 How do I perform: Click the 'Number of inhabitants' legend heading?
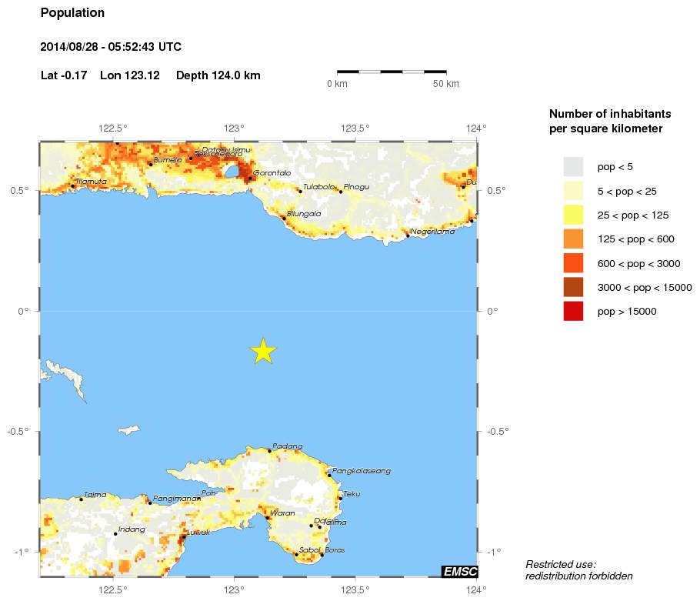pos(610,114)
